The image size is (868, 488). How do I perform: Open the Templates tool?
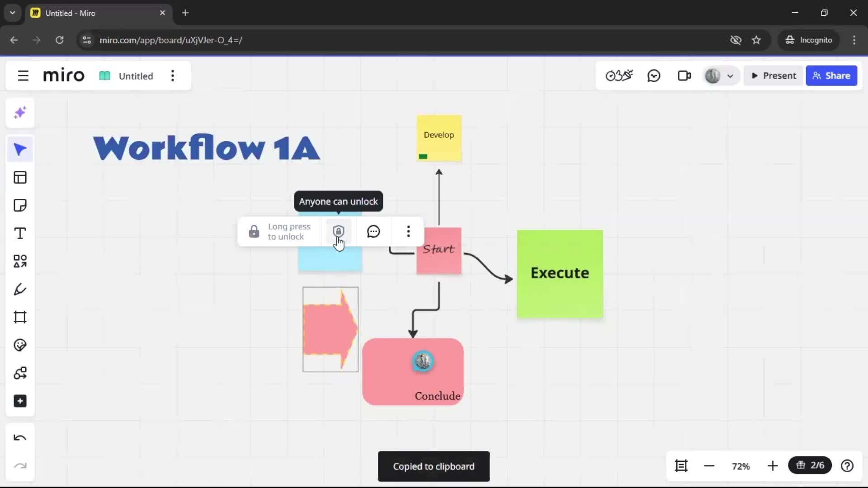pos(20,178)
